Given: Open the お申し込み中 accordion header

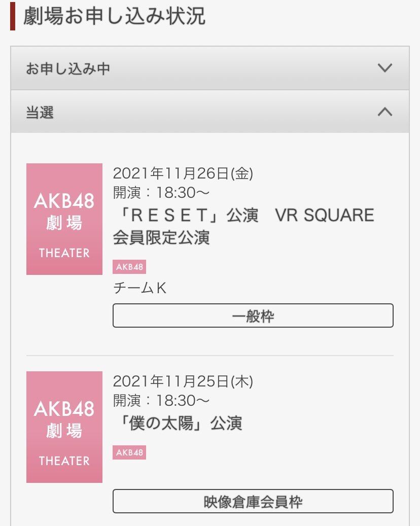Looking at the screenshot, I should (x=210, y=68).
